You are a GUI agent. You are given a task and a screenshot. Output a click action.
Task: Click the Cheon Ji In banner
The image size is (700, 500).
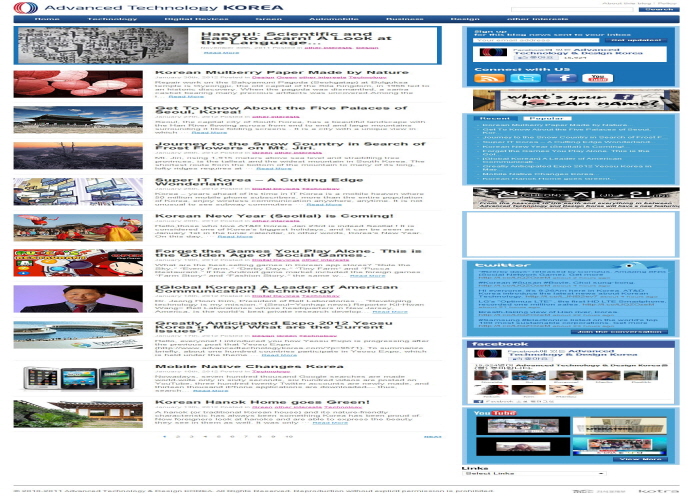(x=576, y=198)
